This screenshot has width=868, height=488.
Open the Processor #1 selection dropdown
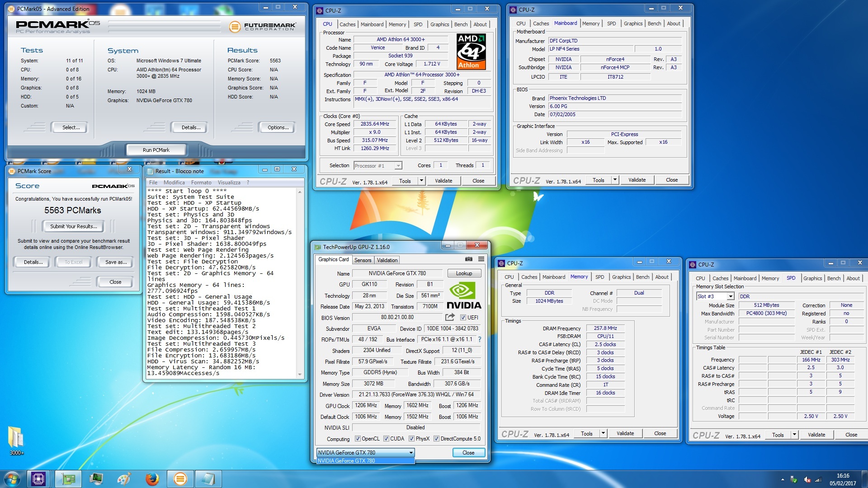click(378, 166)
